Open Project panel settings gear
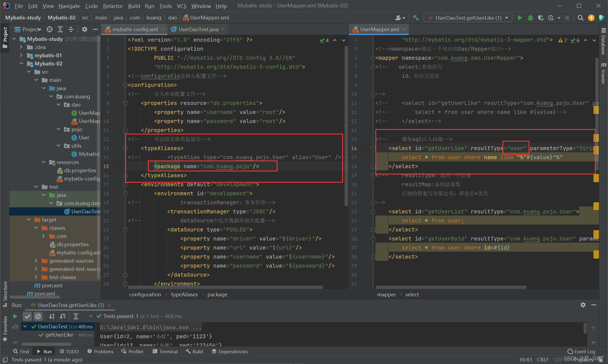 [85, 29]
